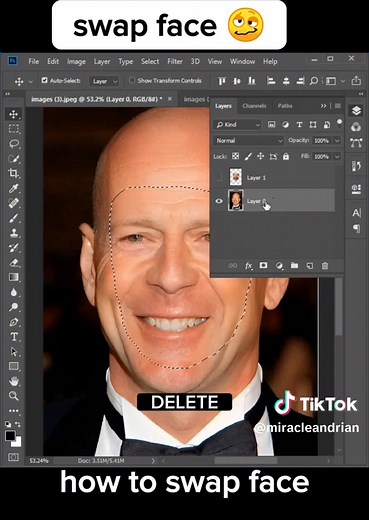Toggle Lock image pixels brush icon
The width and height of the screenshot is (369, 520).
click(x=248, y=156)
